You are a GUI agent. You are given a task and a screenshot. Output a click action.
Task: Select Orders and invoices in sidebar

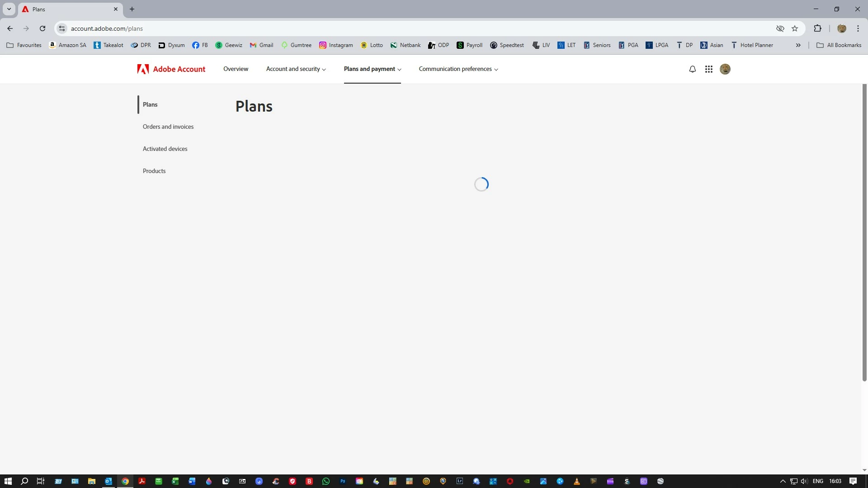(x=168, y=127)
